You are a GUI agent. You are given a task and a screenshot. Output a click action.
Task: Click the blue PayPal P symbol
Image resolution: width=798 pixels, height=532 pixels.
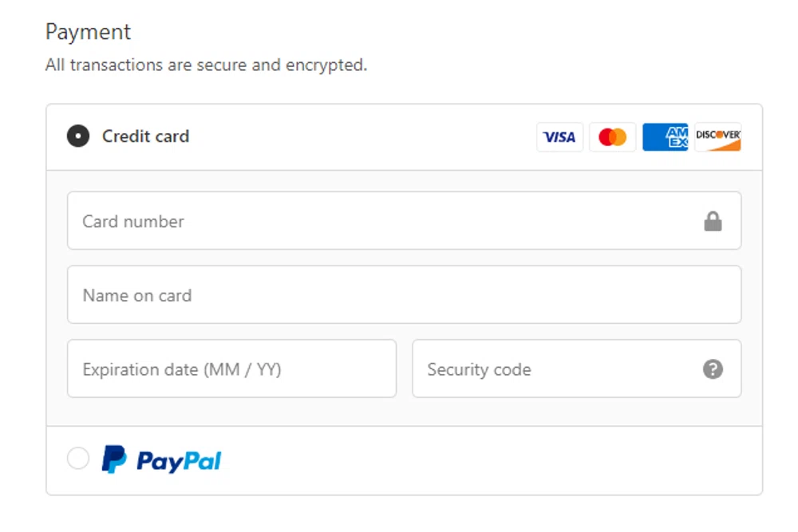click(x=114, y=459)
